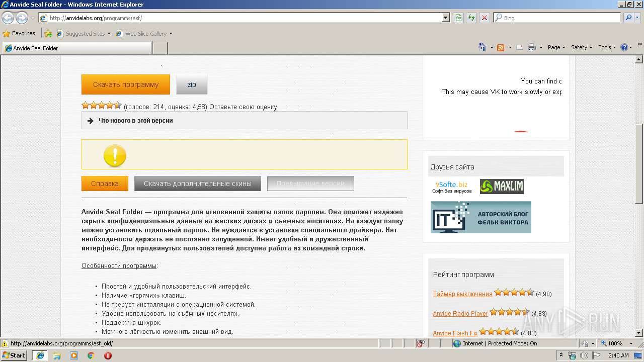Click the Action Center flag tray icon
The image size is (644, 362).
(596, 355)
